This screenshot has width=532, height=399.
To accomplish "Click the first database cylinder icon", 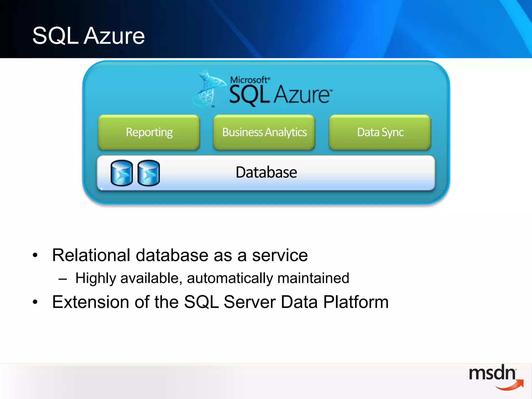I will (x=122, y=173).
